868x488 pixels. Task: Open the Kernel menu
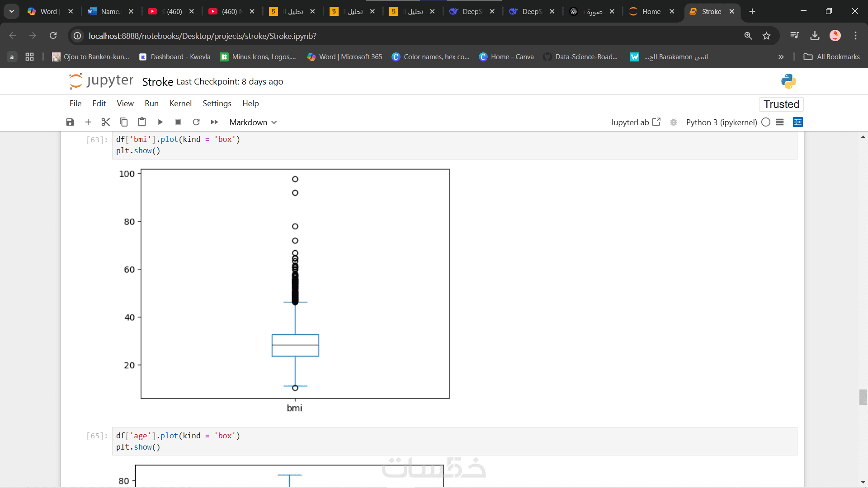pos(180,103)
